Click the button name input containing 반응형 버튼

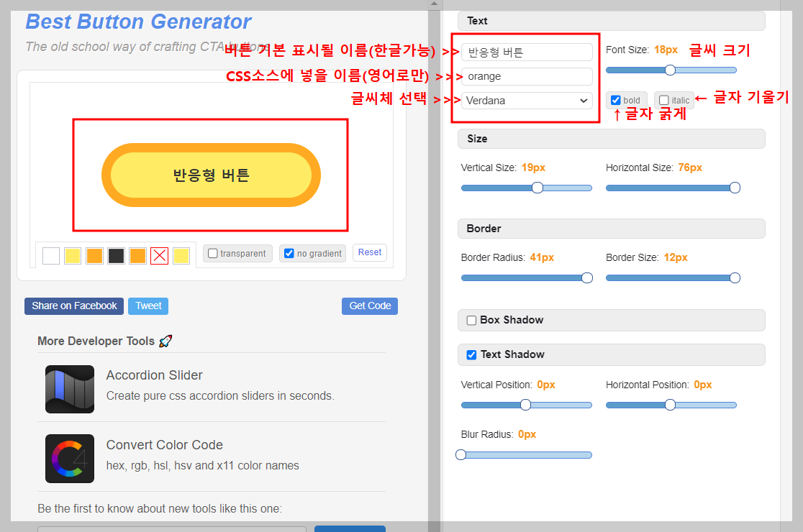pos(526,52)
